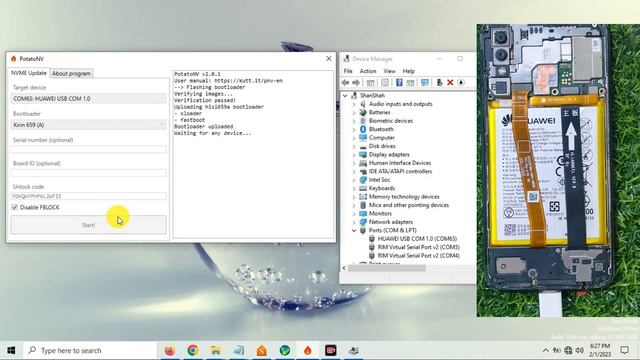Image resolution: width=640 pixels, height=360 pixels.
Task: Open the Bootloader Kirin 659 dropdown
Action: pyautogui.click(x=88, y=124)
